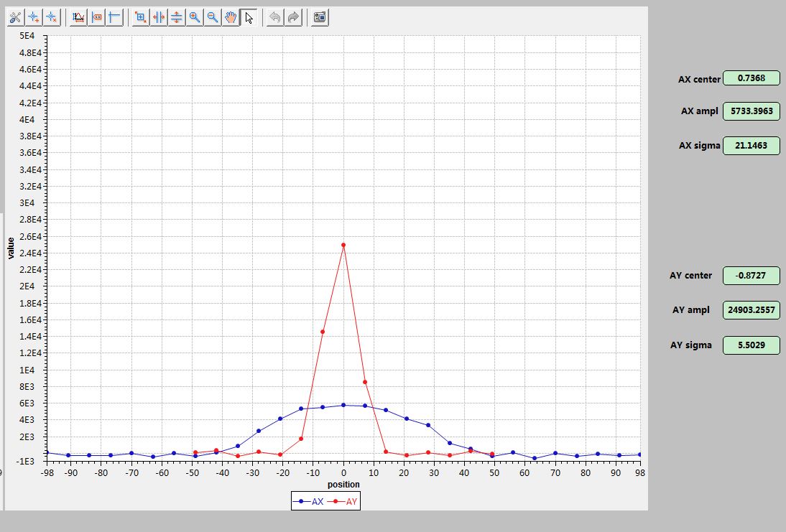
Task: Select the vertical zoom tool
Action: (177, 17)
